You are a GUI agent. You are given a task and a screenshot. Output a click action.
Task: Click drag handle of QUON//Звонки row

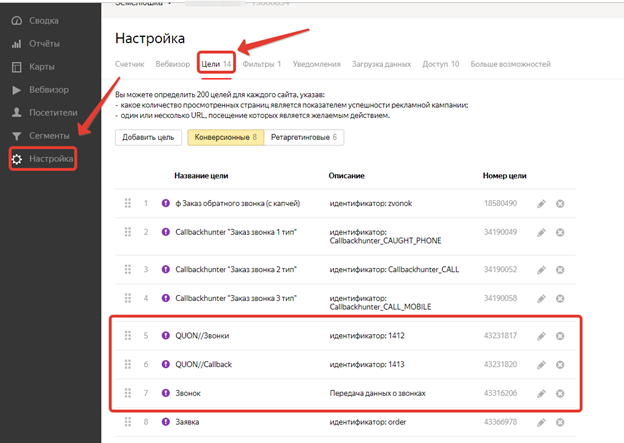tap(128, 335)
